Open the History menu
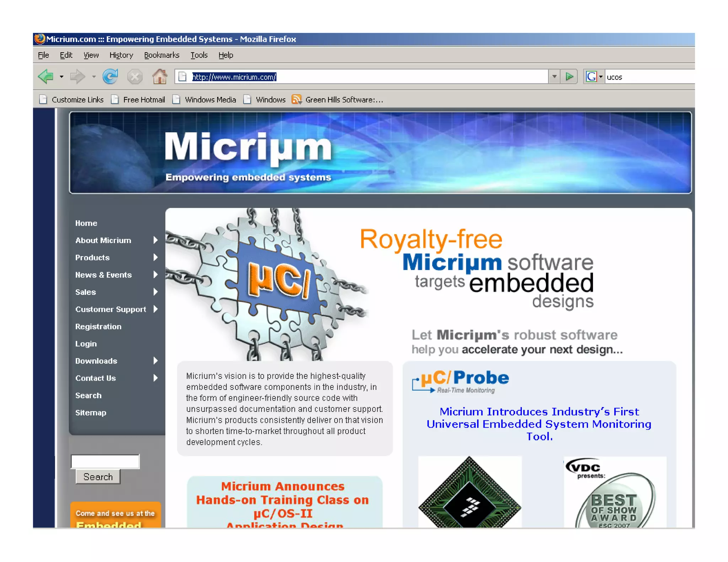728x562 pixels. (x=121, y=55)
